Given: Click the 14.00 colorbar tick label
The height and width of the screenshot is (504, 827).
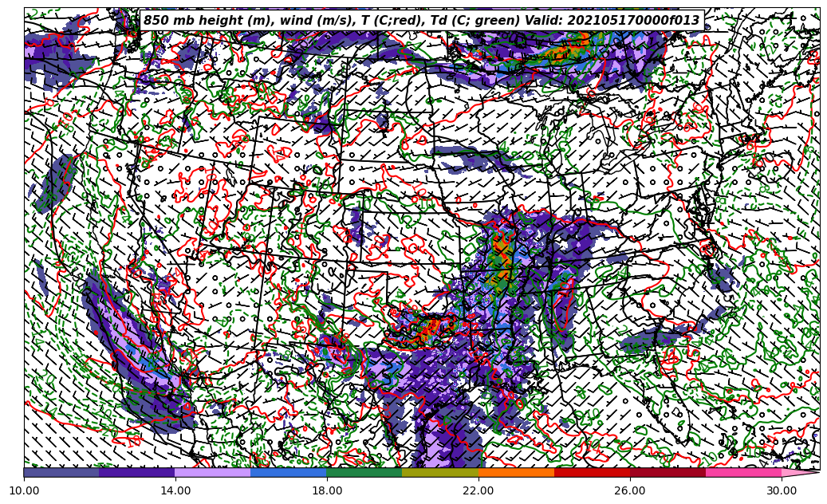Looking at the screenshot, I should [175, 491].
